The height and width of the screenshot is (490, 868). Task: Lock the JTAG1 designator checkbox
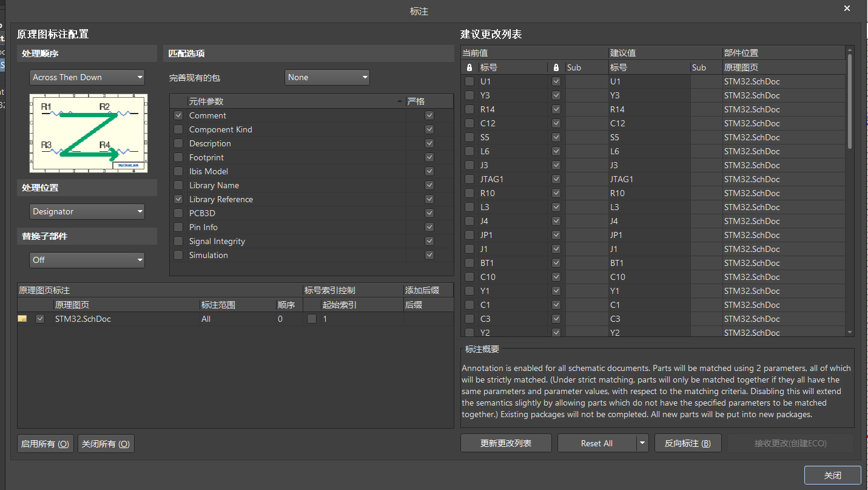[x=469, y=179]
